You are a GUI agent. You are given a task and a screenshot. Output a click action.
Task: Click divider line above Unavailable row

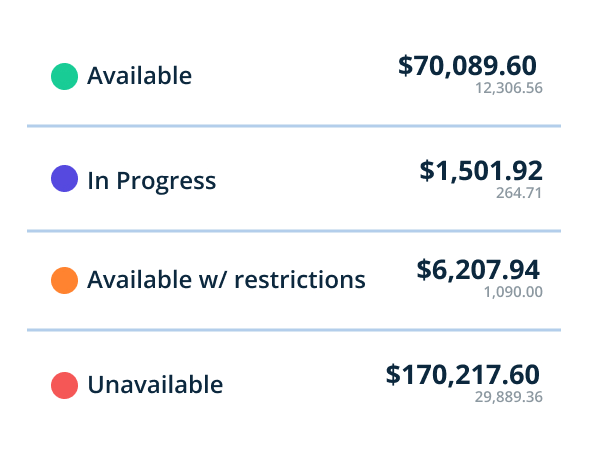tap(294, 330)
